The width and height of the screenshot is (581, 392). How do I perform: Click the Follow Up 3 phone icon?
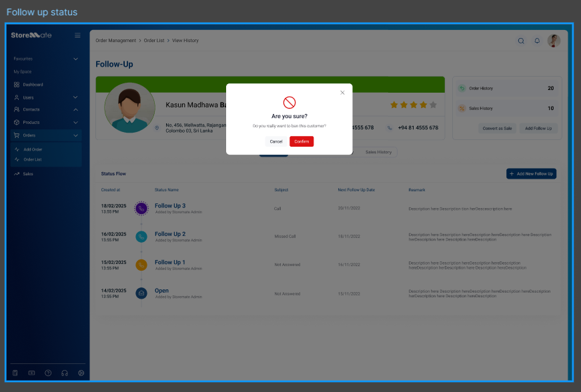[141, 209]
